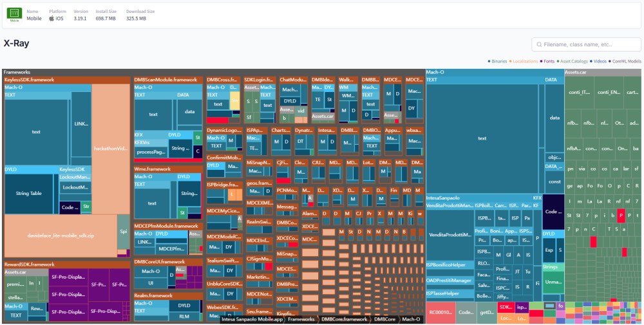
Task: Open the DMBCross.fr... framework header
Action: pyautogui.click(x=223, y=80)
